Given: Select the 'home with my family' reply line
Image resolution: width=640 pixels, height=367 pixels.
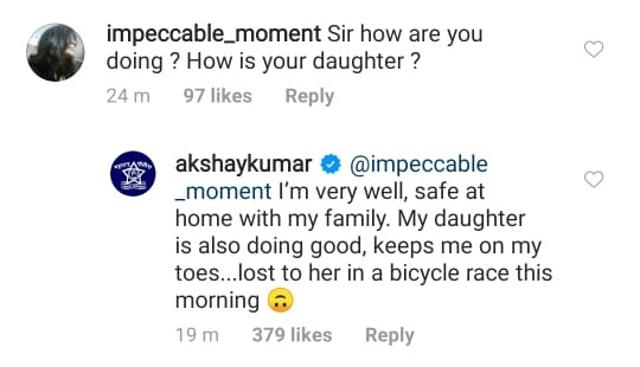Looking at the screenshot, I should tap(281, 219).
